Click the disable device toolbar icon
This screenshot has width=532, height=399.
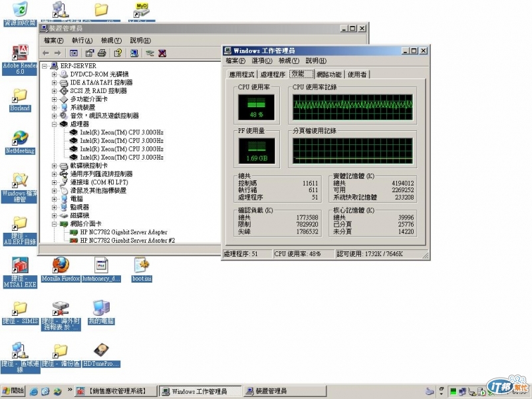(x=150, y=53)
